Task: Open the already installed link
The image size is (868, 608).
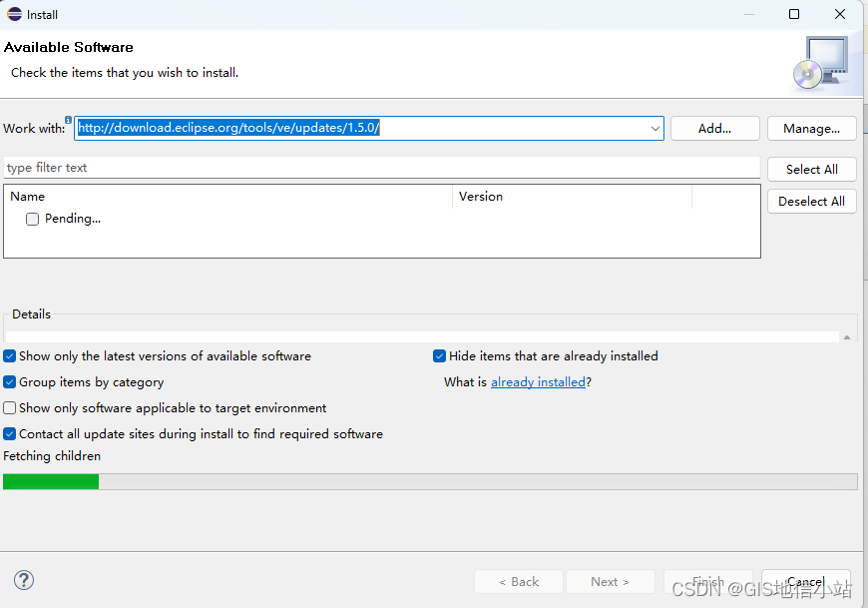Action: coord(538,382)
